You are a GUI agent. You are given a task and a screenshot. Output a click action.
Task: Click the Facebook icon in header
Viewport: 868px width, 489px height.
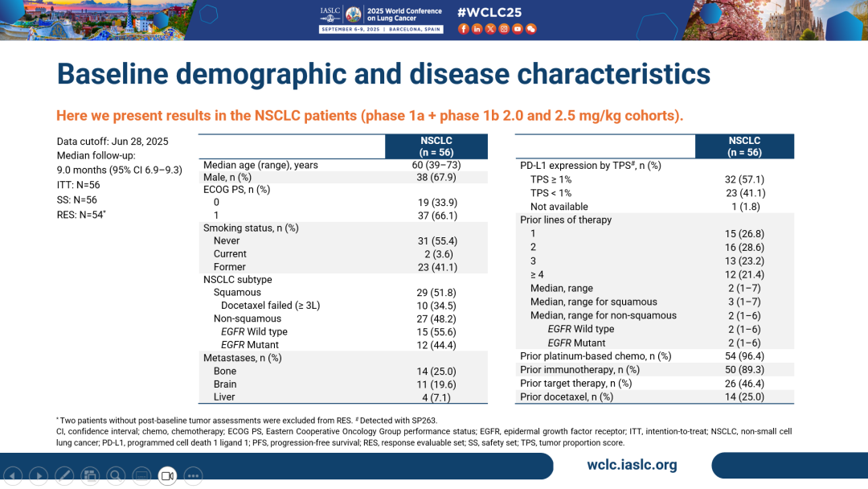point(463,29)
